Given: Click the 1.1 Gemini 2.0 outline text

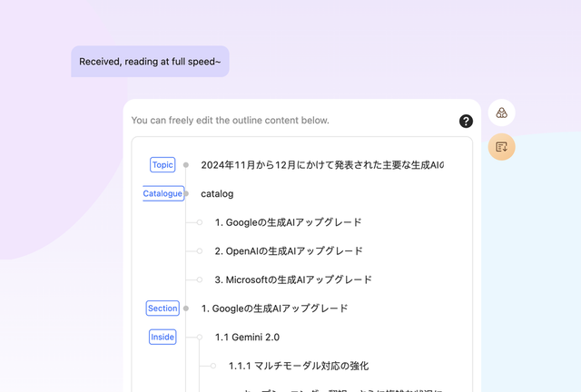Looking at the screenshot, I should (x=247, y=338).
